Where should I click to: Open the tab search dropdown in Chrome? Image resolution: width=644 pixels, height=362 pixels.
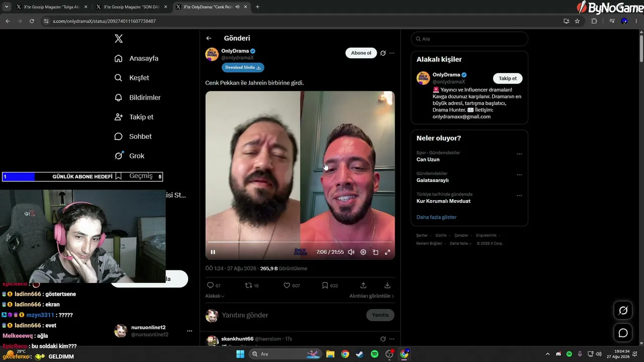point(7,7)
